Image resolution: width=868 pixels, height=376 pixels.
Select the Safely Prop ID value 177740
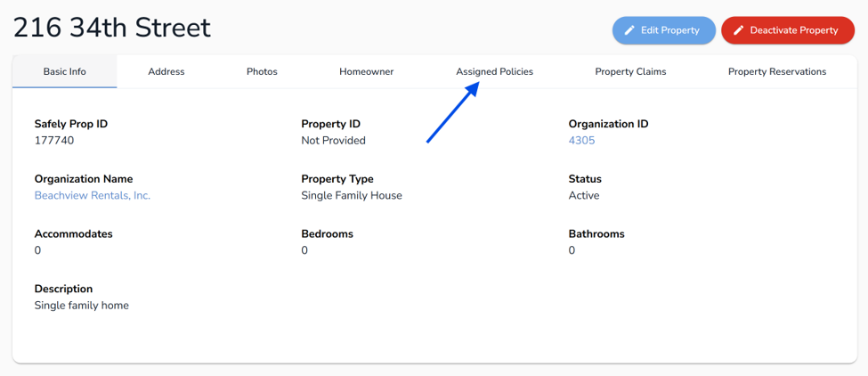point(54,141)
